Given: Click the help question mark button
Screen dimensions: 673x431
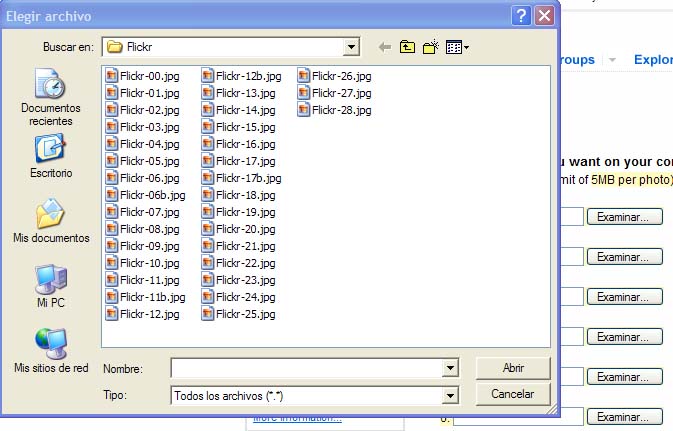Looking at the screenshot, I should click(x=521, y=16).
